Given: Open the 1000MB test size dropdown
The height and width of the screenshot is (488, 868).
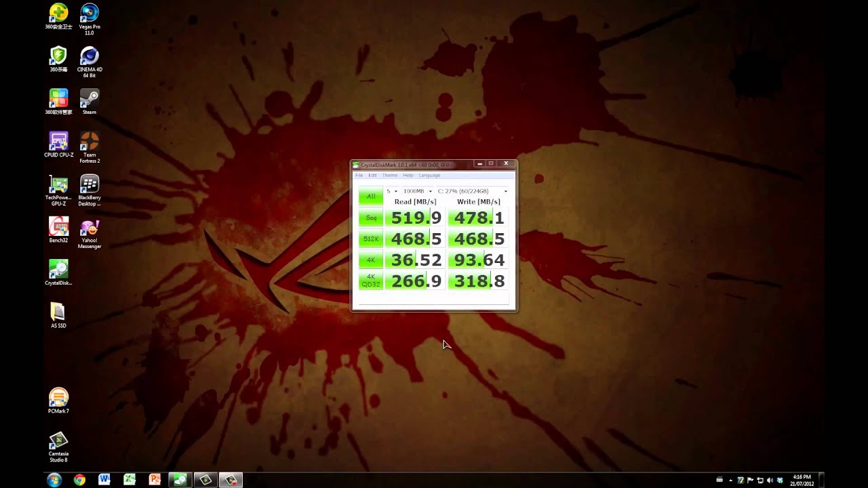Looking at the screenshot, I should click(x=417, y=191).
